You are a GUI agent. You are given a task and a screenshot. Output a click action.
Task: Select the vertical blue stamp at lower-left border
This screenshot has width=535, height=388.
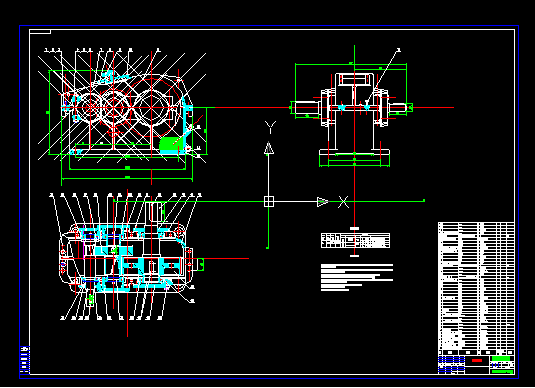pos(25,360)
